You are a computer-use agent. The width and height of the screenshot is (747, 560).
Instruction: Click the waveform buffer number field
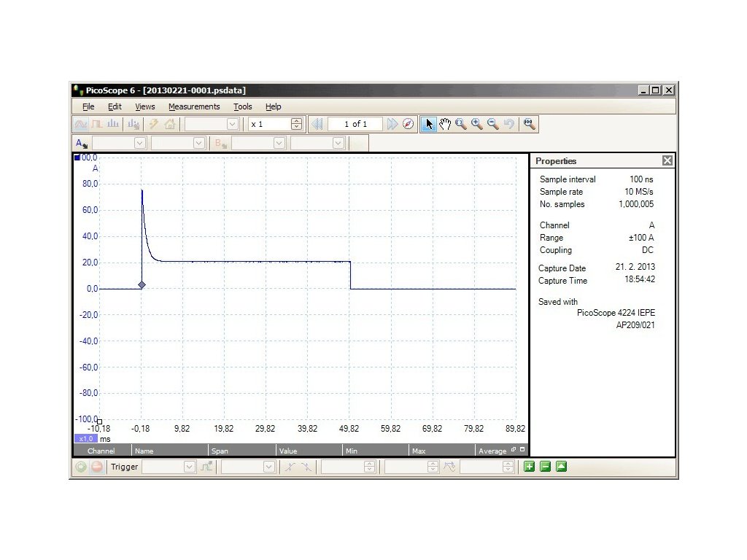[x=355, y=124]
